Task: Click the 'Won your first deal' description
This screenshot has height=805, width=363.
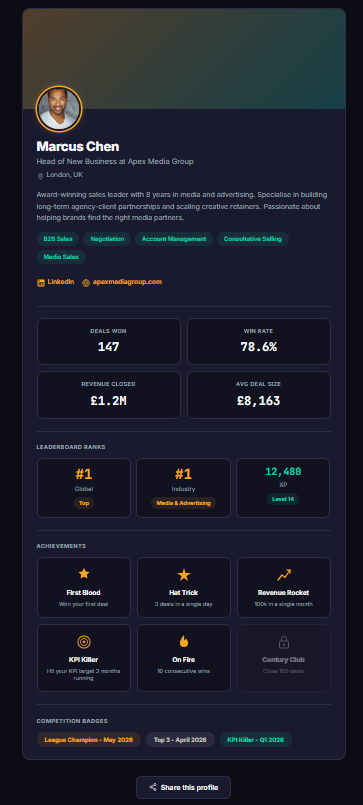Action: tap(84, 604)
